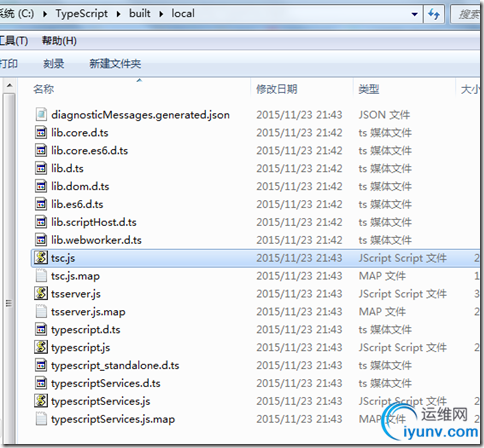Click the scroll up arrow of left scrollbar
This screenshot has width=484, height=448.
[9, 86]
